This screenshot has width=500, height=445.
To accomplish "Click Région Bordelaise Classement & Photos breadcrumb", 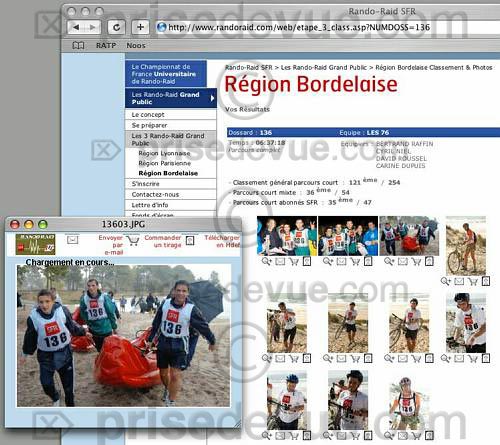I will point(434,67).
